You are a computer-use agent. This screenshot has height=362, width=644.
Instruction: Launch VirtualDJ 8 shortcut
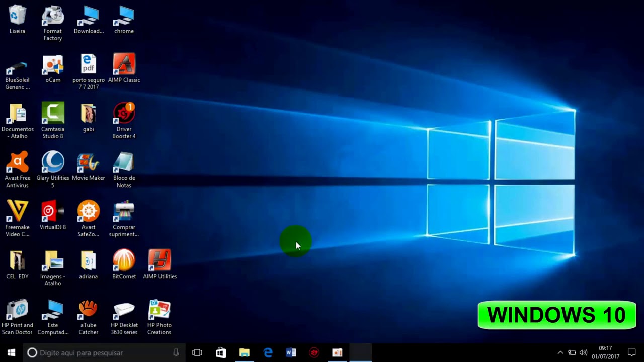[53, 216]
